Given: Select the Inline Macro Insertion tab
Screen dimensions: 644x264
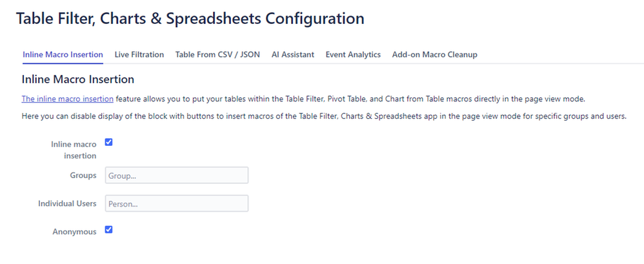Looking at the screenshot, I should click(63, 55).
